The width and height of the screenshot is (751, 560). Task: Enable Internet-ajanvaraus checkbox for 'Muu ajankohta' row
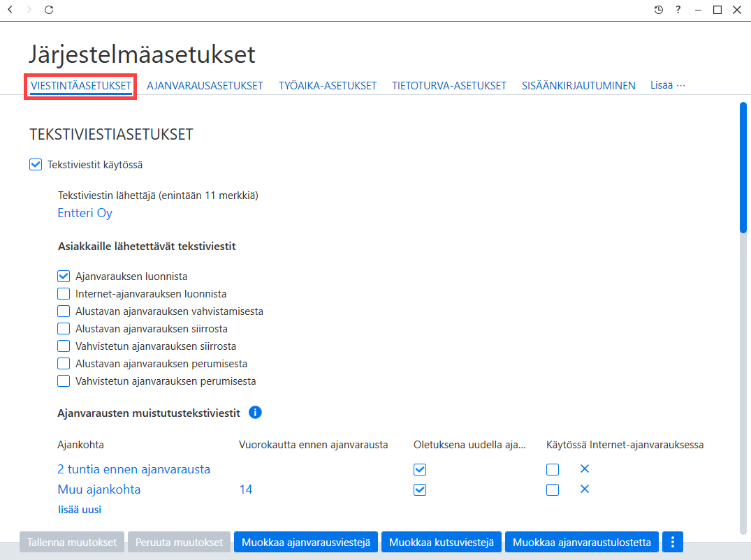pyautogui.click(x=553, y=489)
